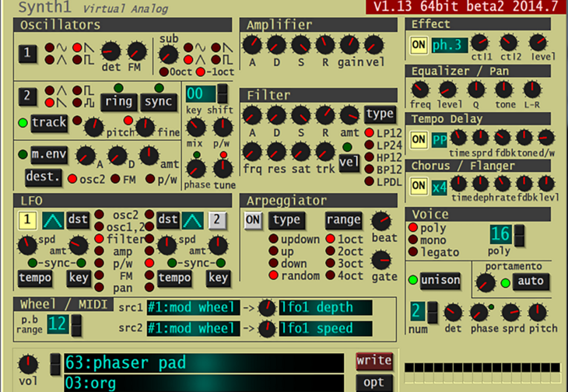The width and height of the screenshot is (568, 392).
Task: Click the poly voice count stepper
Action: pyautogui.click(x=519, y=235)
